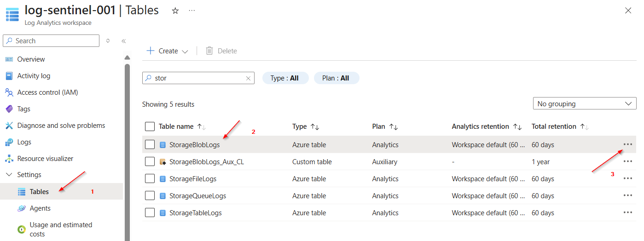The width and height of the screenshot is (644, 241).
Task: Open ellipsis menu for StorageTableLogs row
Action: pyautogui.click(x=627, y=212)
